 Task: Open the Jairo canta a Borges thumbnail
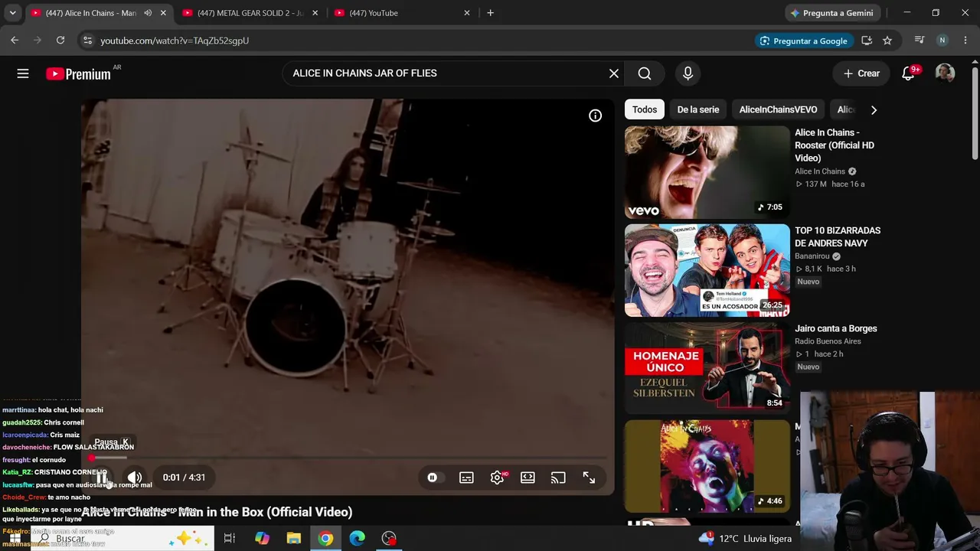(707, 368)
